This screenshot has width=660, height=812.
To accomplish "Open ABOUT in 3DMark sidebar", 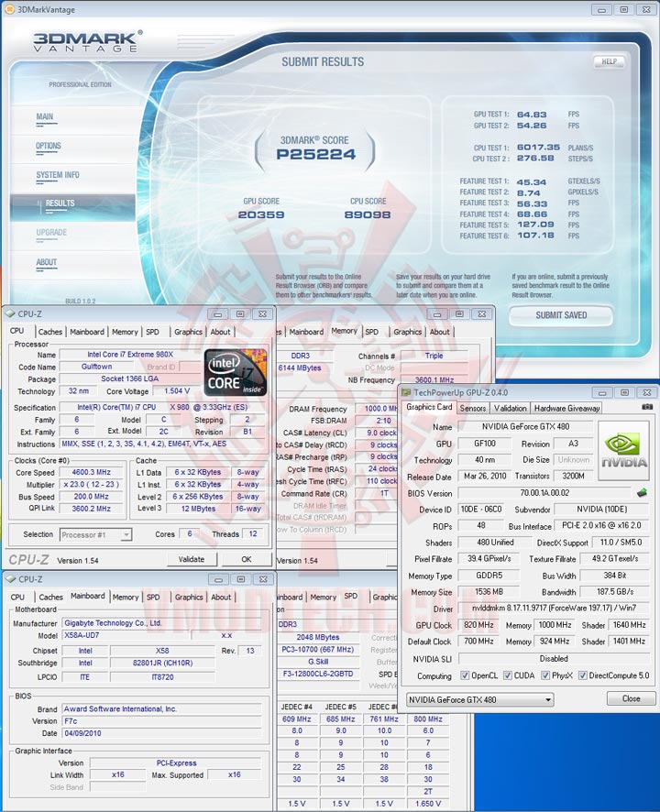I will tap(46, 262).
